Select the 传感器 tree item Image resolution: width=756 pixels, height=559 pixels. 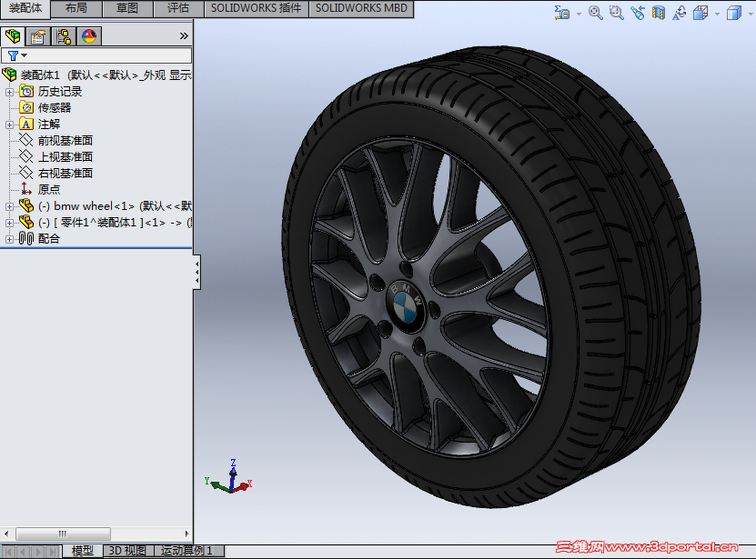click(x=55, y=107)
